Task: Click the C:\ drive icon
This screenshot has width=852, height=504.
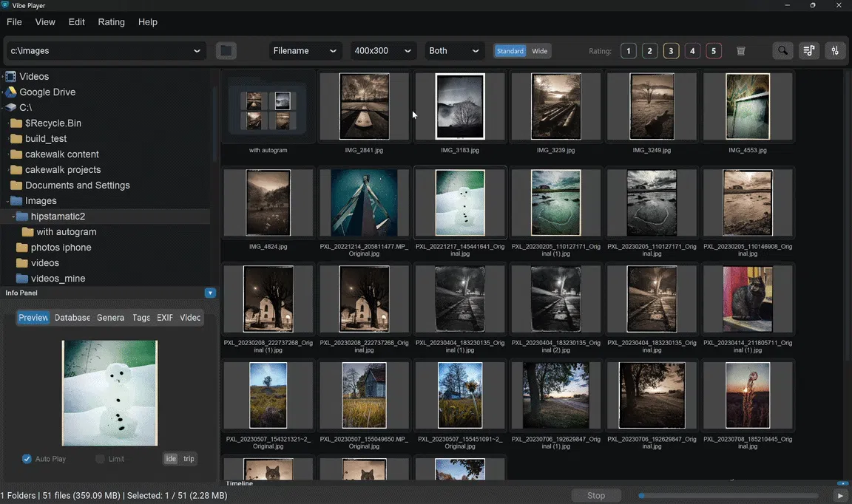Action: (x=10, y=108)
